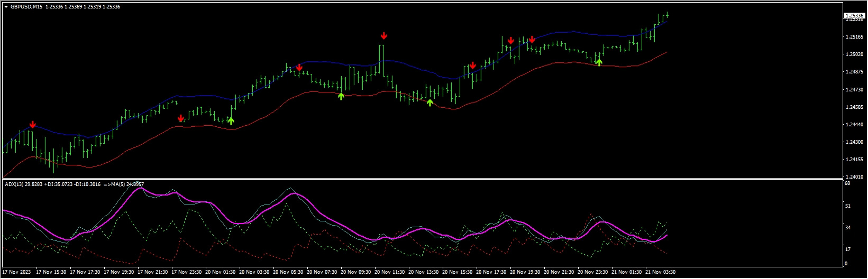The width and height of the screenshot is (868, 279).
Task: Click the GBPUSD,M15 chart title
Action: pyautogui.click(x=26, y=7)
